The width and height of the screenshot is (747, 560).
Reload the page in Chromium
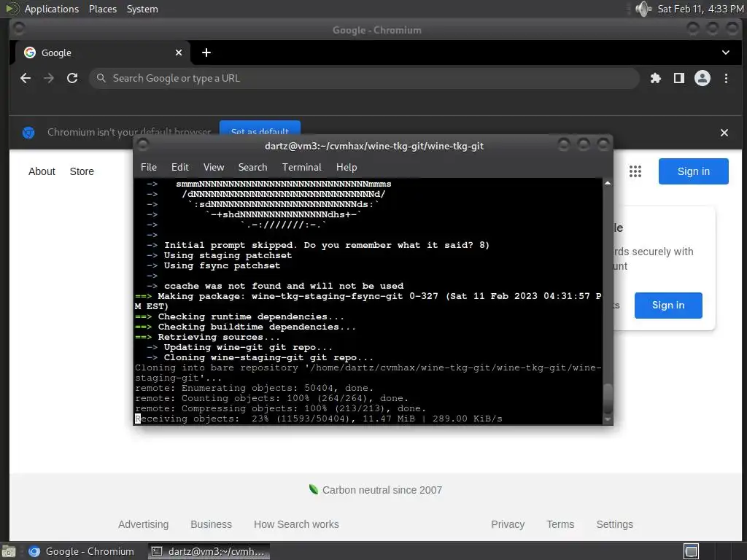click(72, 78)
